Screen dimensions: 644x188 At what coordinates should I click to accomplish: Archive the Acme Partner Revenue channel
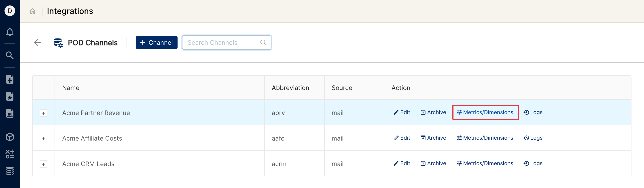click(433, 112)
